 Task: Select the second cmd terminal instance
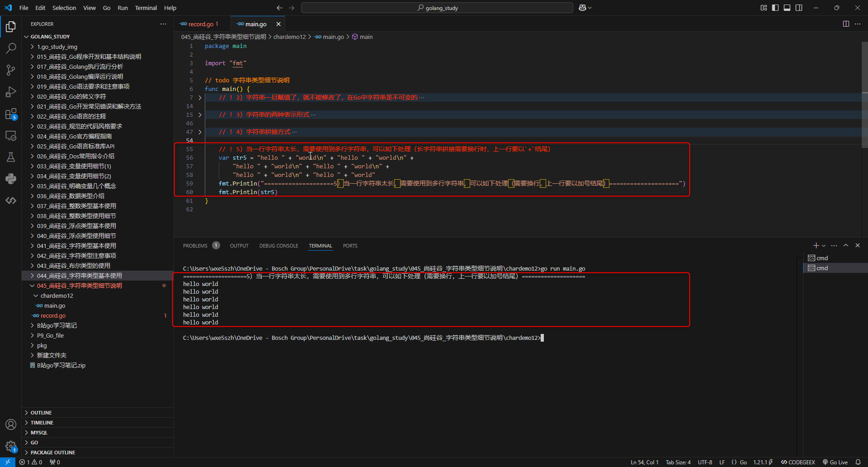(x=835, y=268)
